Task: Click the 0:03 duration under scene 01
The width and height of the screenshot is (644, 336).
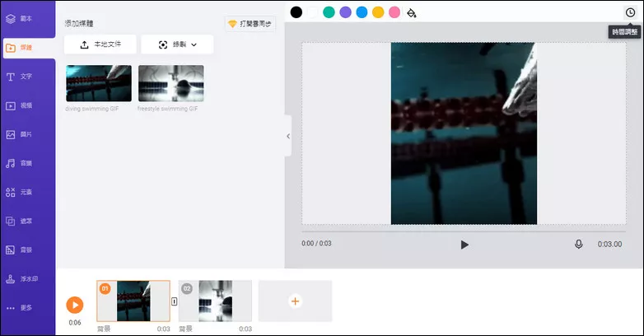Action: click(163, 329)
